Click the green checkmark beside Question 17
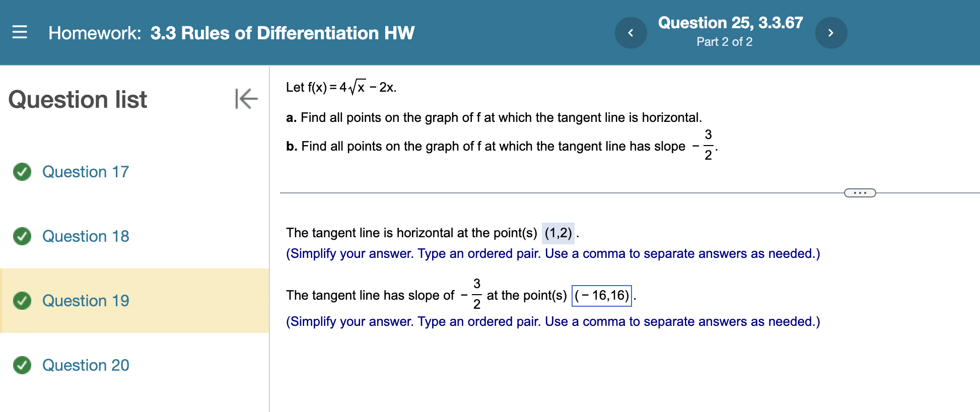The height and width of the screenshot is (412, 980). (x=21, y=172)
